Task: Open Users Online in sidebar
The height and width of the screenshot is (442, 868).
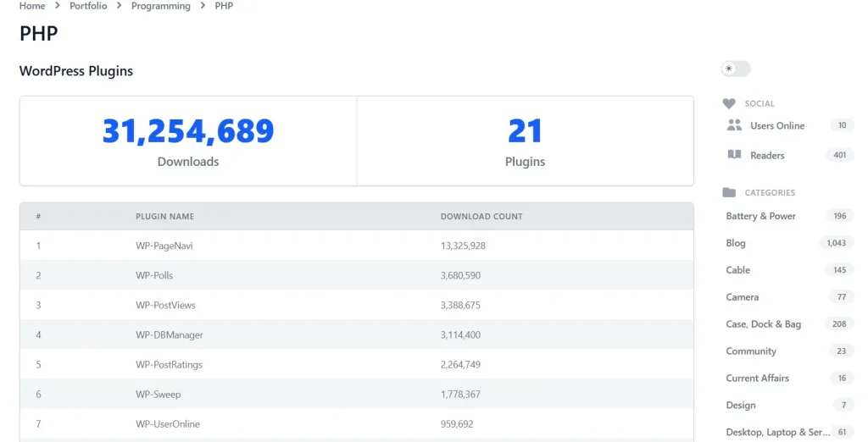Action: [777, 125]
